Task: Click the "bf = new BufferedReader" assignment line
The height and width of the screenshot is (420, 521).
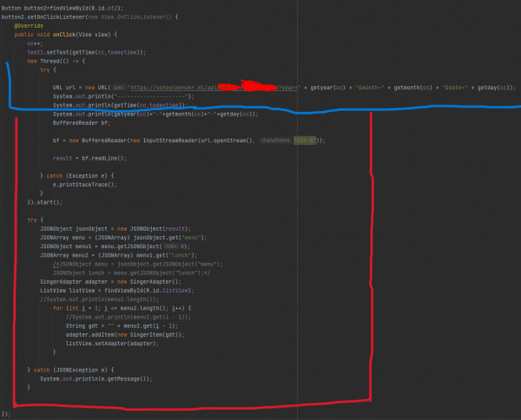Action: 188,141
